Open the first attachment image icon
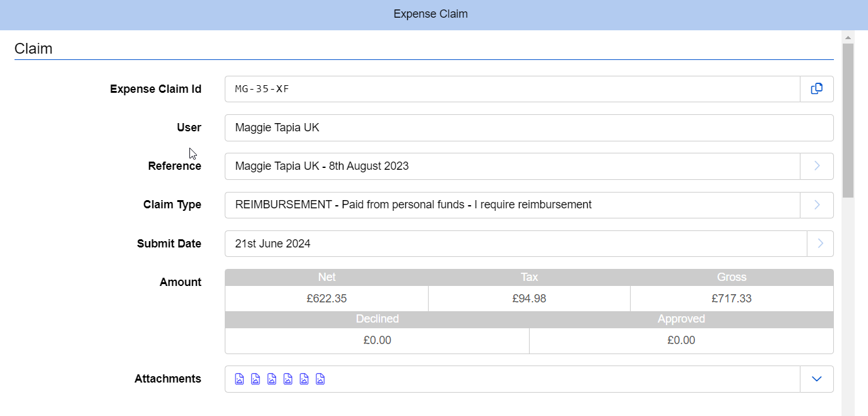 click(x=240, y=379)
